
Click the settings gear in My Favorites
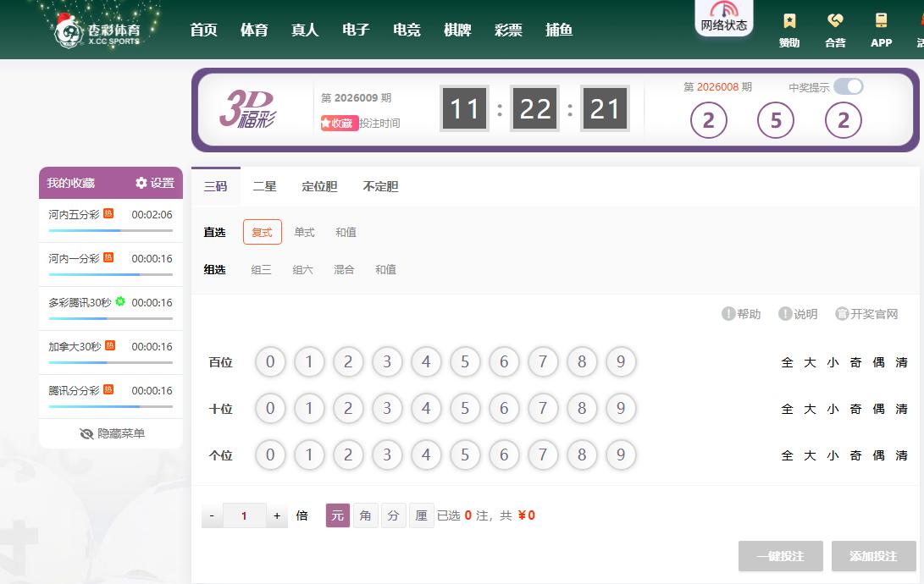(x=141, y=183)
